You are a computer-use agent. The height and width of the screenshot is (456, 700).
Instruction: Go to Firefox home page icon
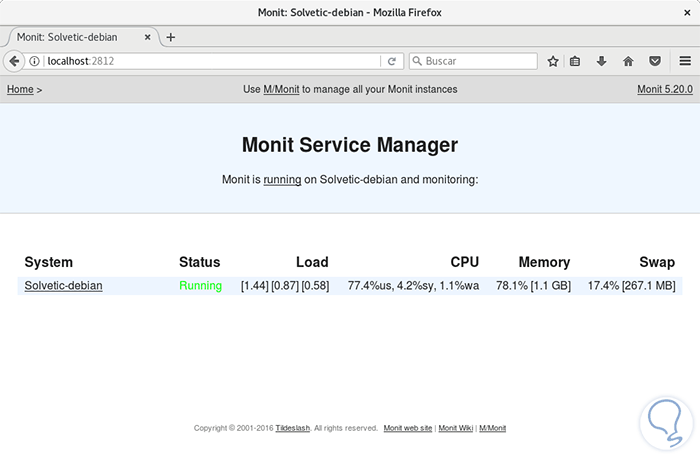[x=628, y=61]
